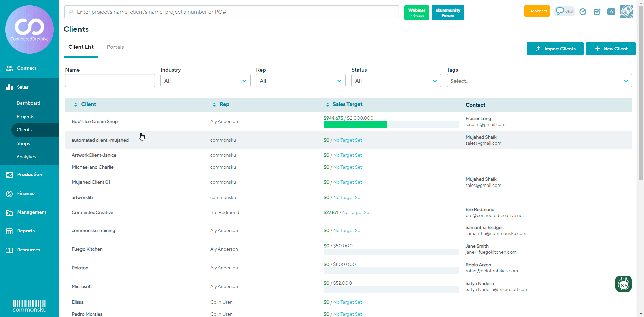Click the New Client button
This screenshot has width=644, height=317.
[610, 49]
